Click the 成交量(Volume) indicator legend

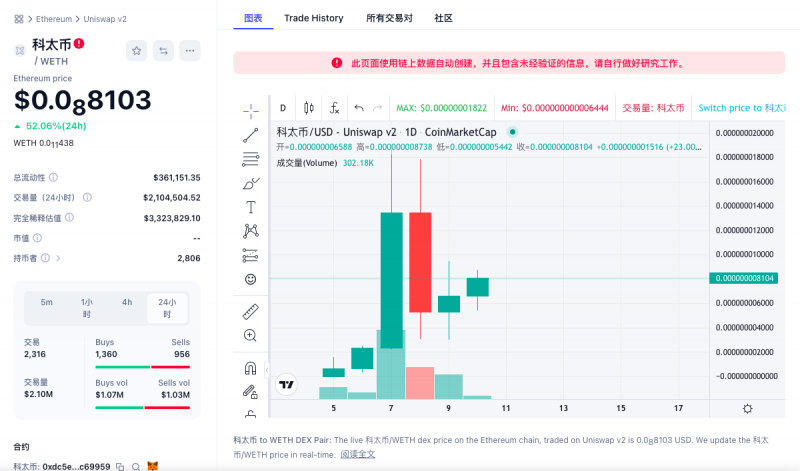pos(307,163)
